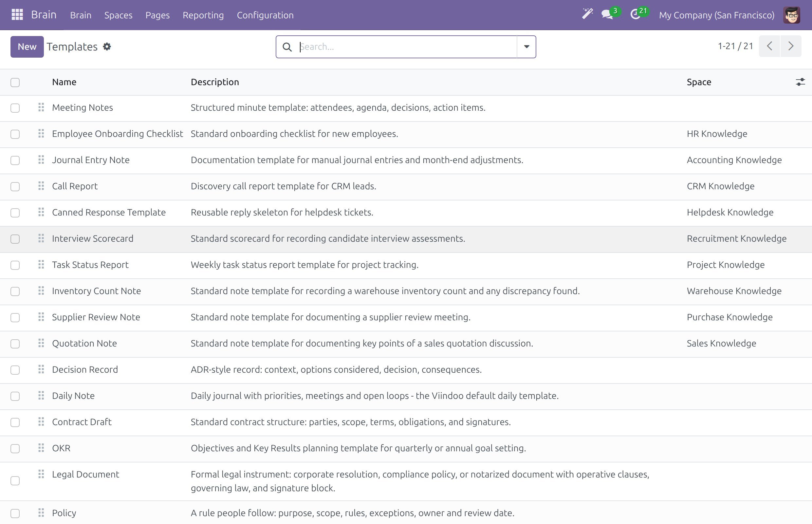Viewport: 812px width, 524px height.
Task: Go to the previous page arrow
Action: 769,46
